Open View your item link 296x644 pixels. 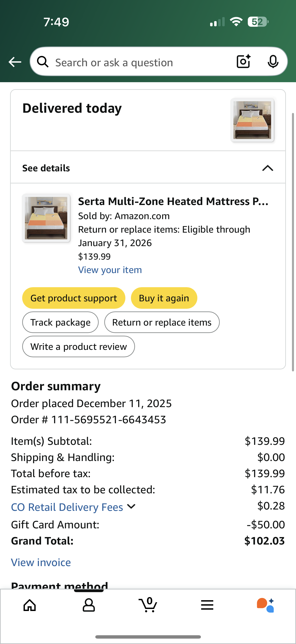click(110, 270)
